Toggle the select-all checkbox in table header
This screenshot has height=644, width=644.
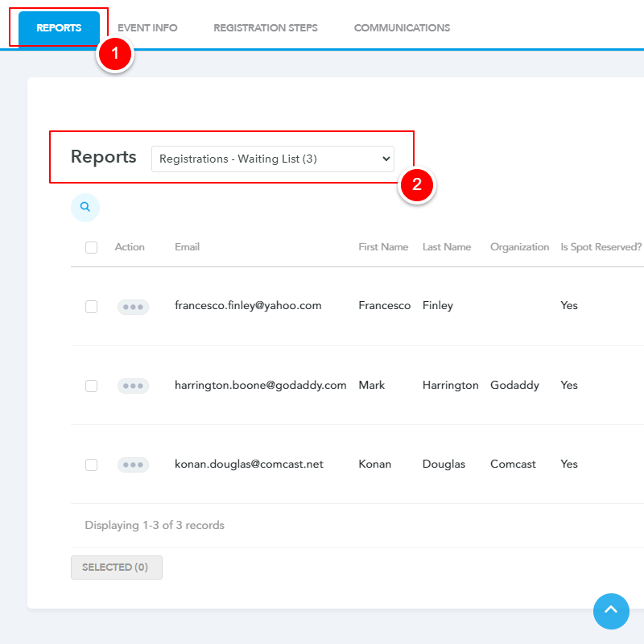[x=92, y=248]
